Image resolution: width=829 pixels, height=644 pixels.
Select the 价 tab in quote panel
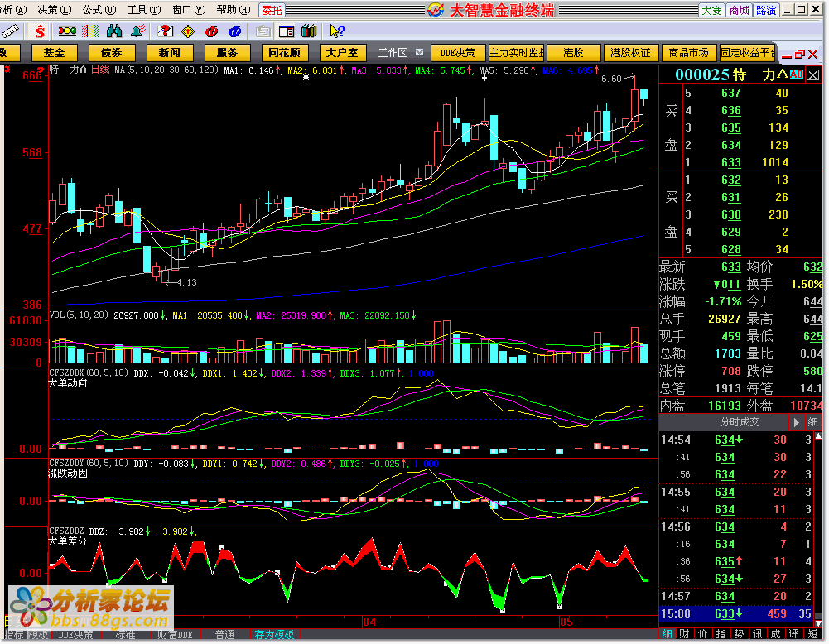702,634
